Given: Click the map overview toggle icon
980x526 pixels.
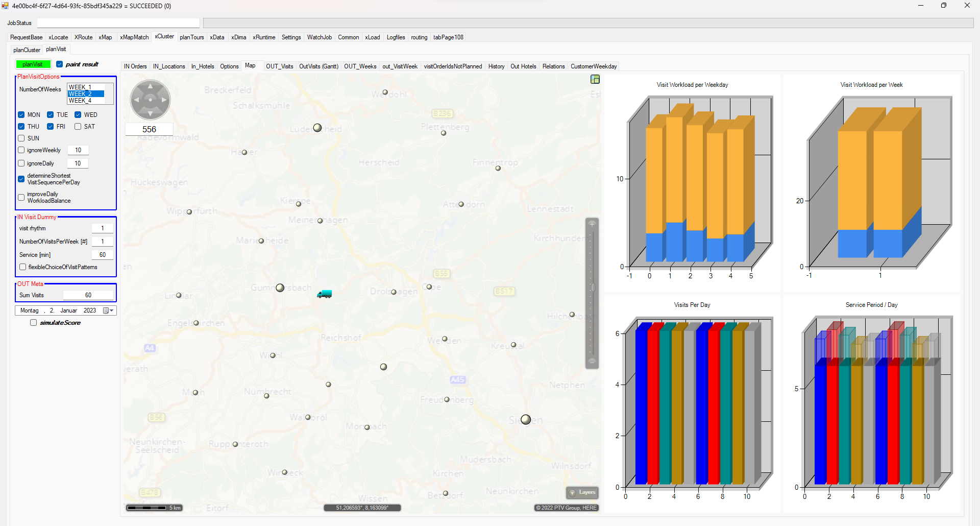Looking at the screenshot, I should point(595,79).
